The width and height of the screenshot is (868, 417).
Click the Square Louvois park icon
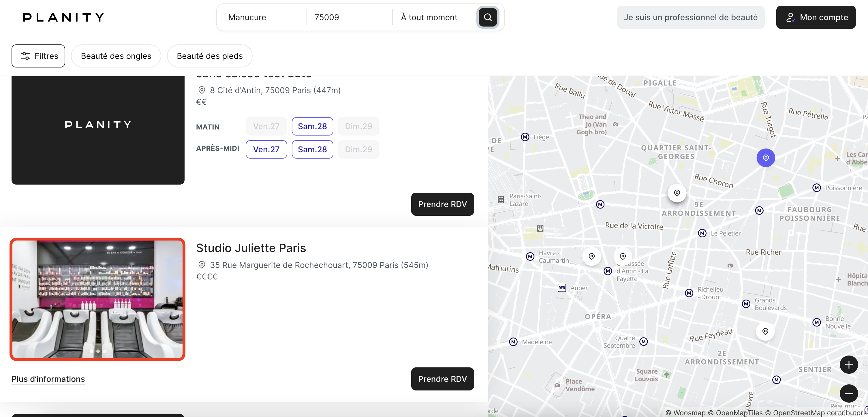coord(666,375)
